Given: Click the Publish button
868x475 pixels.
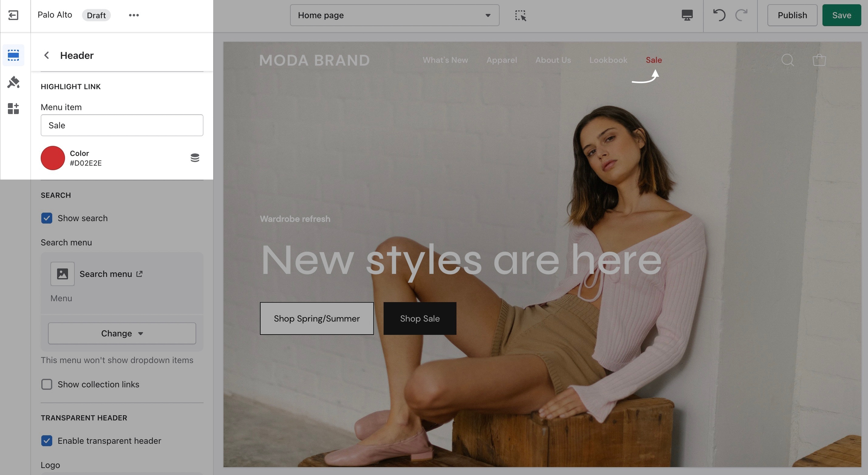Looking at the screenshot, I should click(x=792, y=15).
